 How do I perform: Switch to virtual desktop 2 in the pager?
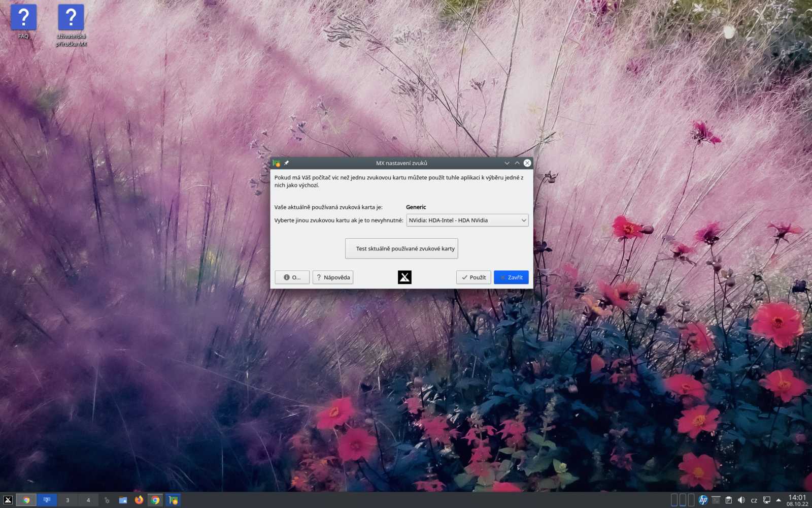(47, 500)
